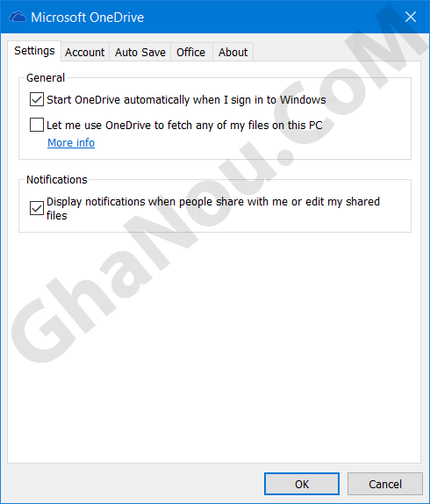Image resolution: width=430 pixels, height=504 pixels.
Task: Click the Notifications group heading
Action: pos(57,180)
